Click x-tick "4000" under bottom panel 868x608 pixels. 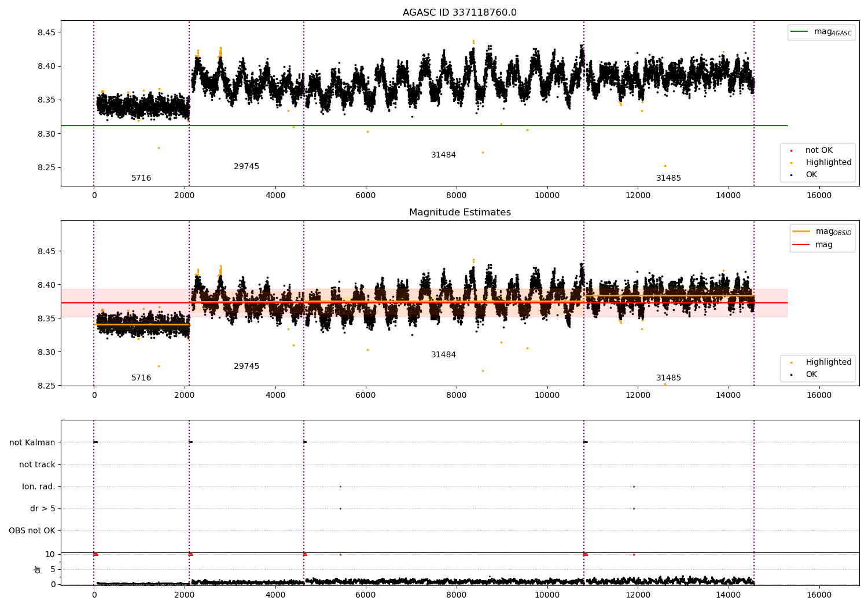coord(275,595)
